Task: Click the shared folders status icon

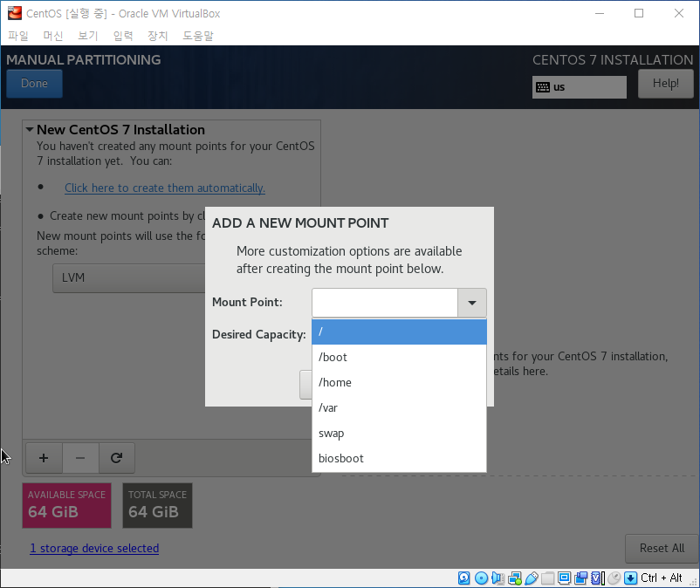Action: [548, 578]
